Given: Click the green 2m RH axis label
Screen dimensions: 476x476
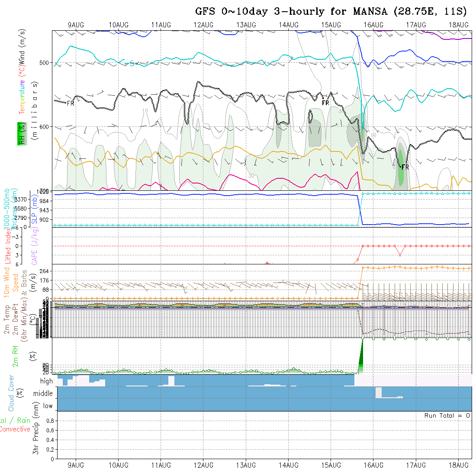Looking at the screenshot, I should pos(15,356).
